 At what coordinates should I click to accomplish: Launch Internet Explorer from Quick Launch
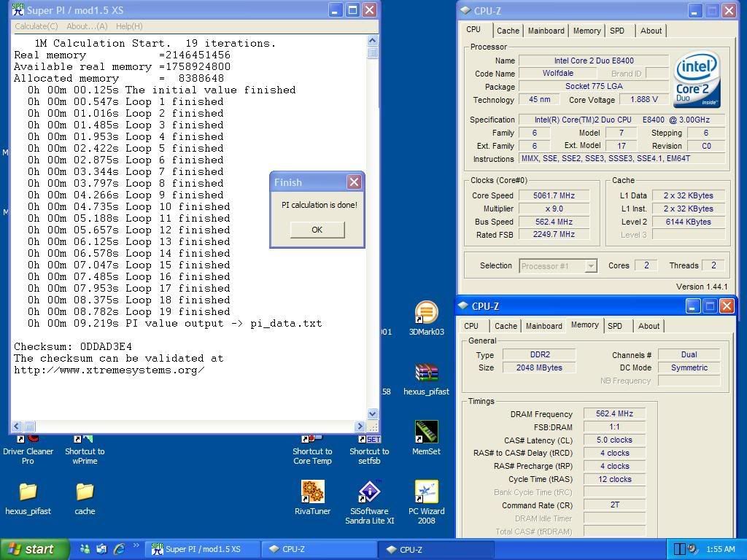[119, 549]
